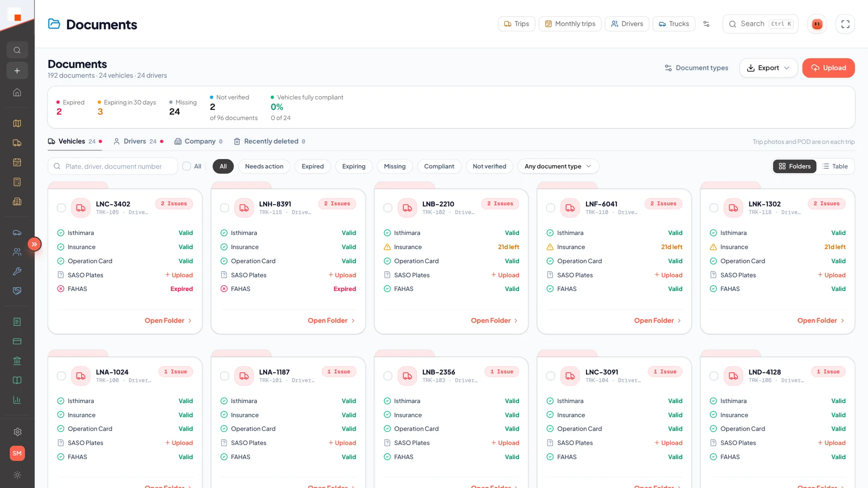
Task: Open the calendar icon in sidebar
Action: pos(17,162)
